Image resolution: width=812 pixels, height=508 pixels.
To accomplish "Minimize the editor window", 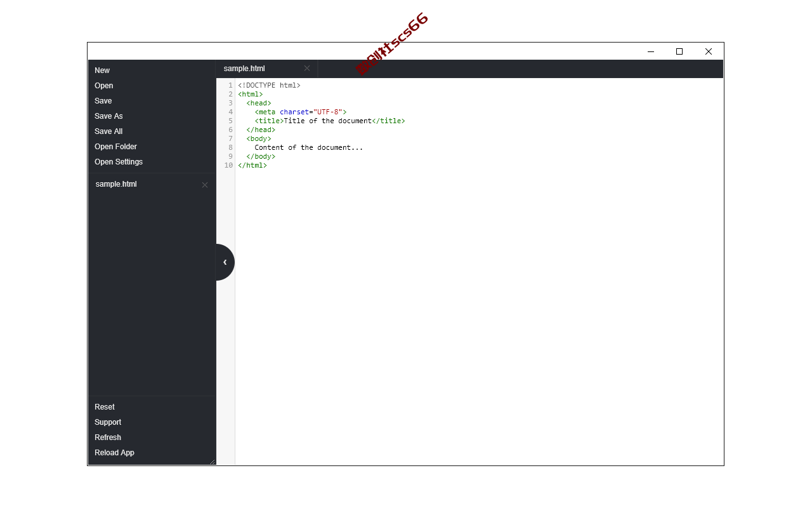I will [x=650, y=51].
